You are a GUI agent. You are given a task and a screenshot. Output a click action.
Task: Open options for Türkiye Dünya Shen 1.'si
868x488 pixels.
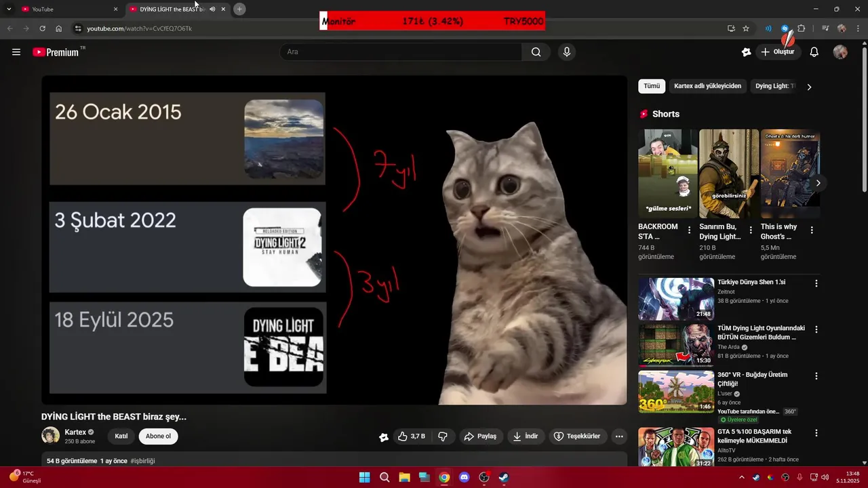[816, 283]
